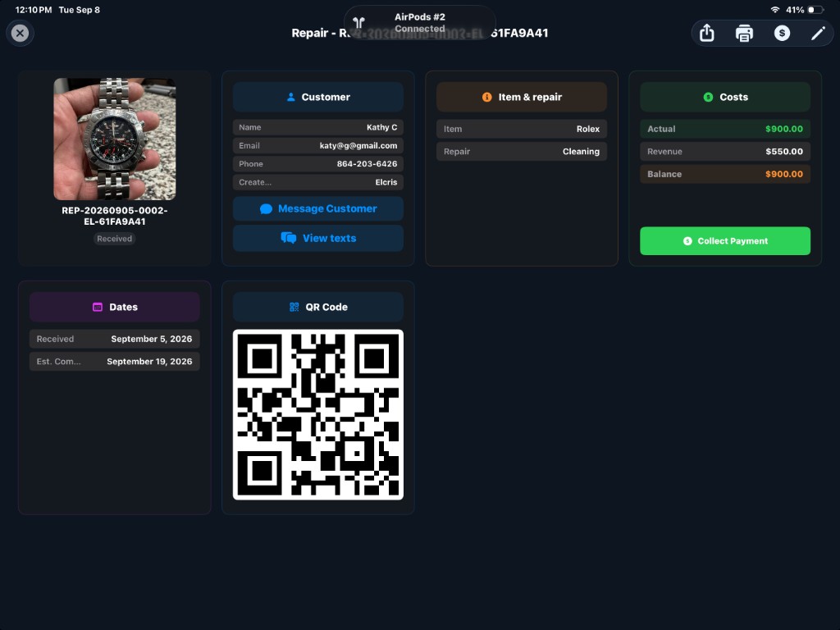Click the Item & repair header
This screenshot has width=840, height=630.
521,97
